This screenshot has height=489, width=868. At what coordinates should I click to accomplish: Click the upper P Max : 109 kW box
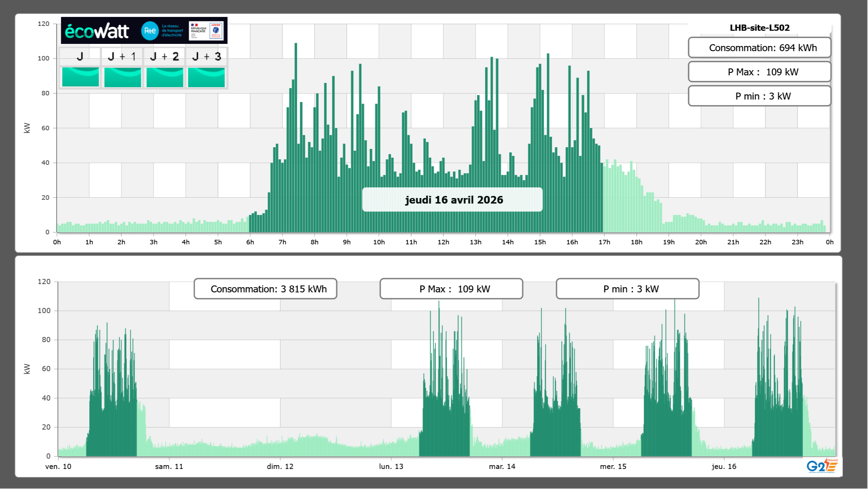[x=759, y=72]
